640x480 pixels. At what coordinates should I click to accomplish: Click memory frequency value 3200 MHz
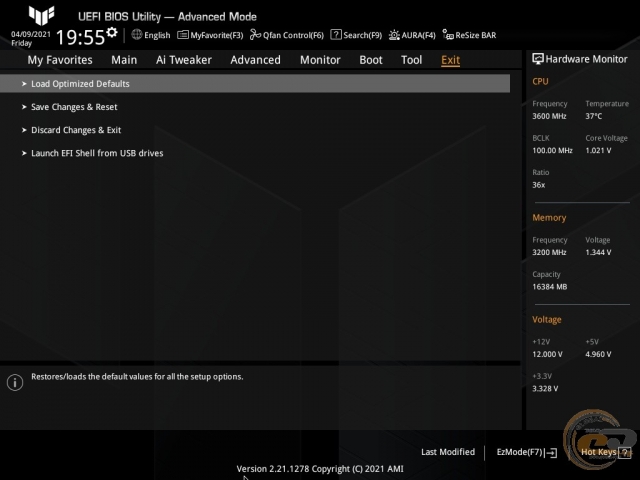point(549,252)
